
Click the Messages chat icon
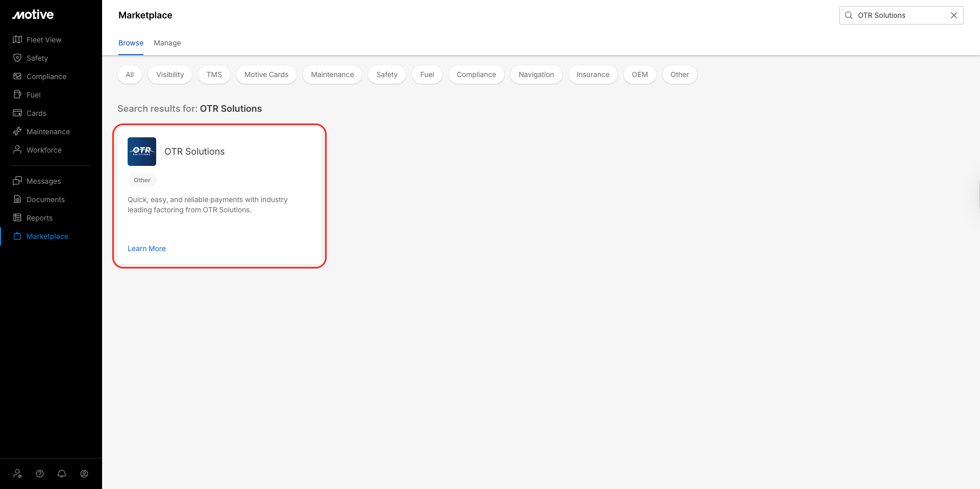point(17,181)
